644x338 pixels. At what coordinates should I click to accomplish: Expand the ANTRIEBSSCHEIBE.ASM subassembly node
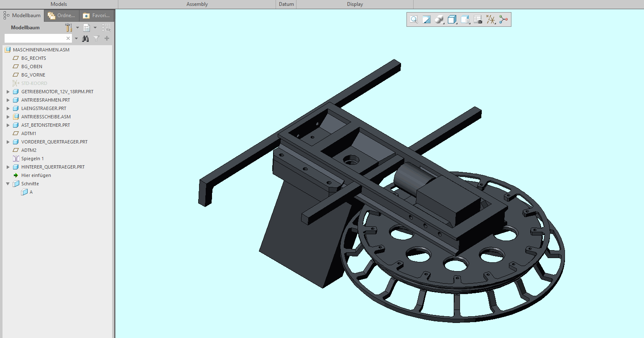pos(8,117)
